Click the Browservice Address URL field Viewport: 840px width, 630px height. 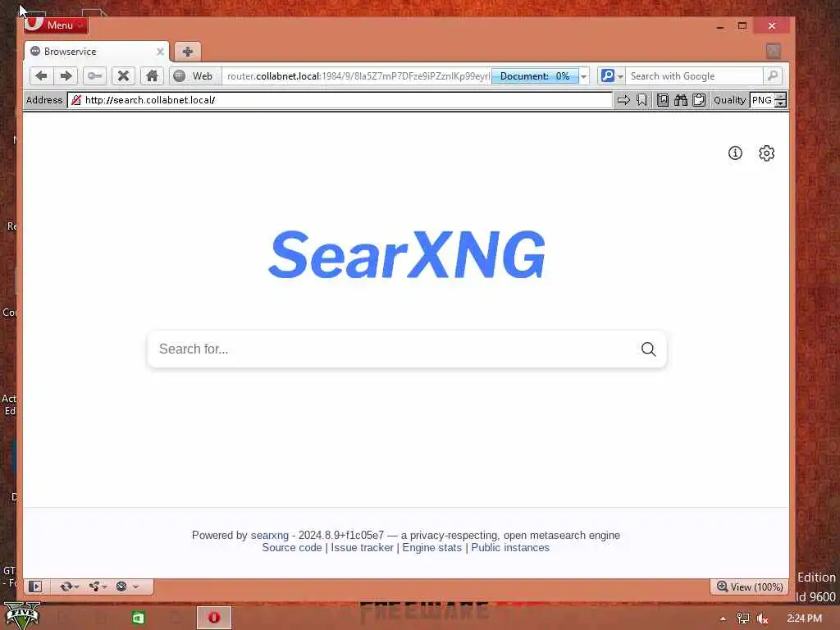[340, 100]
